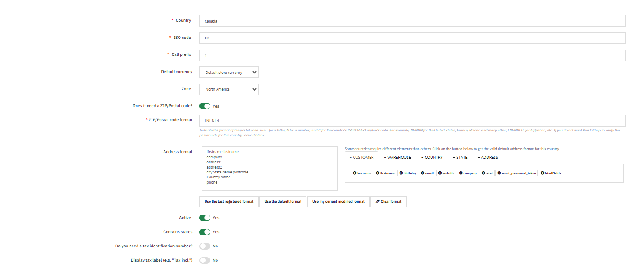Click the 'Some countries require different elements' note
The width and height of the screenshot is (644, 277).
click(452, 149)
